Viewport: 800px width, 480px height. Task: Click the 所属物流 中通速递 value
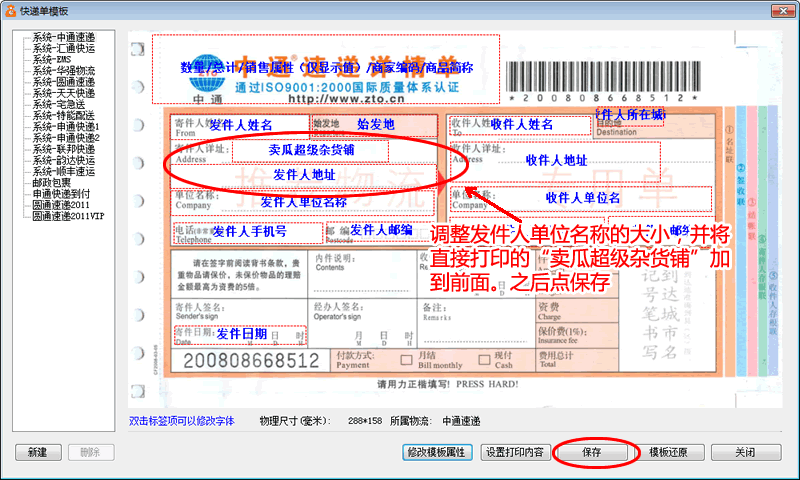click(461, 421)
